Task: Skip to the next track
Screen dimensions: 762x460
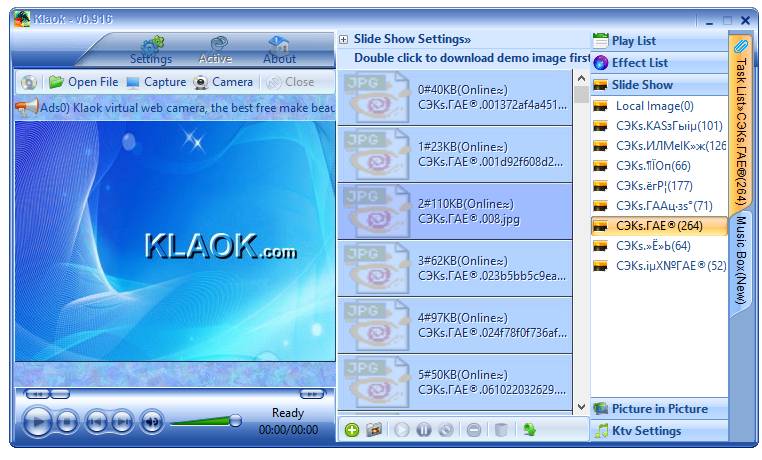Action: click(x=123, y=422)
